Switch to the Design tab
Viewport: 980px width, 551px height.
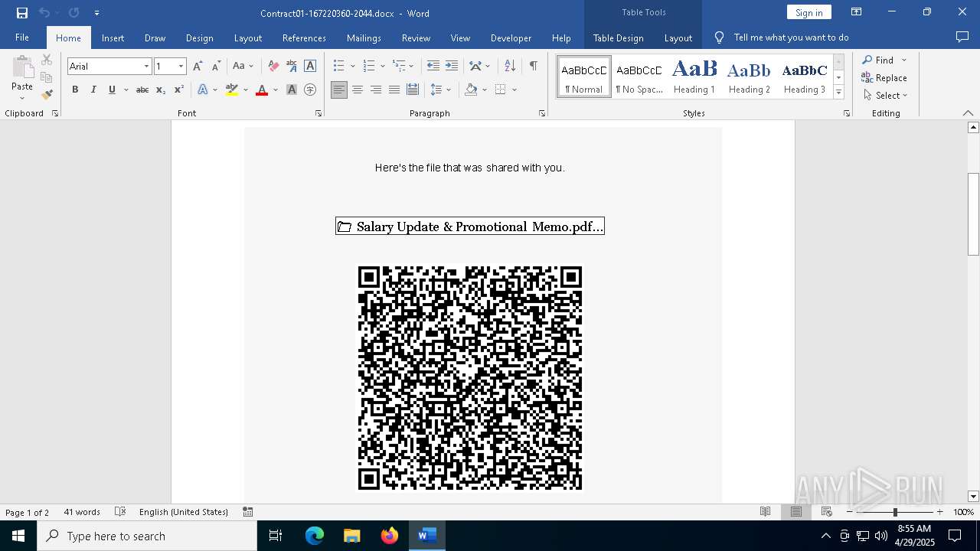click(x=200, y=37)
